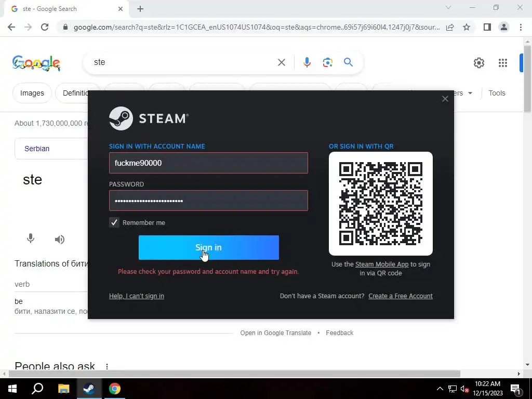Open the Chrome three-dot menu
The image size is (532, 399).
coord(521,27)
